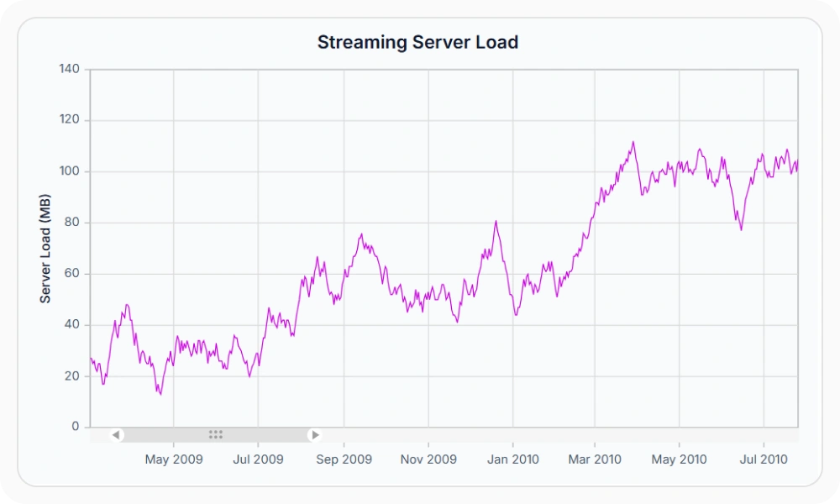Click the "Nov 2009" axis label

(428, 459)
